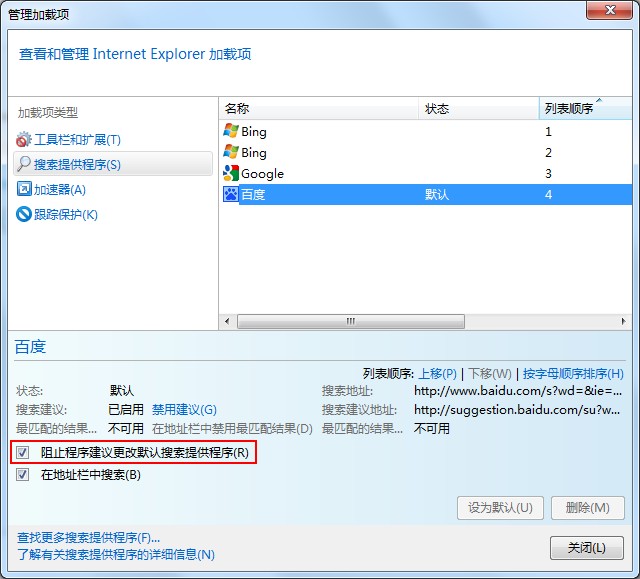640x579 pixels.
Task: Click list order number 1
Action: [548, 131]
